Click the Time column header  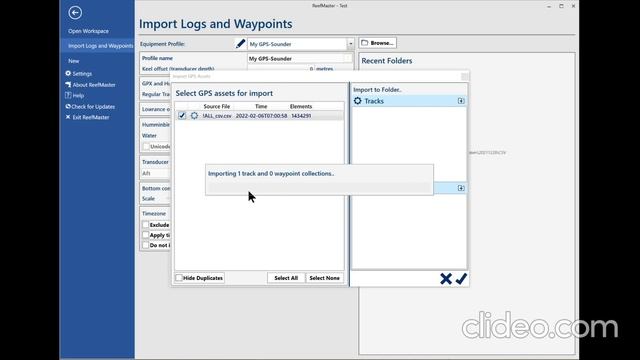[261, 106]
